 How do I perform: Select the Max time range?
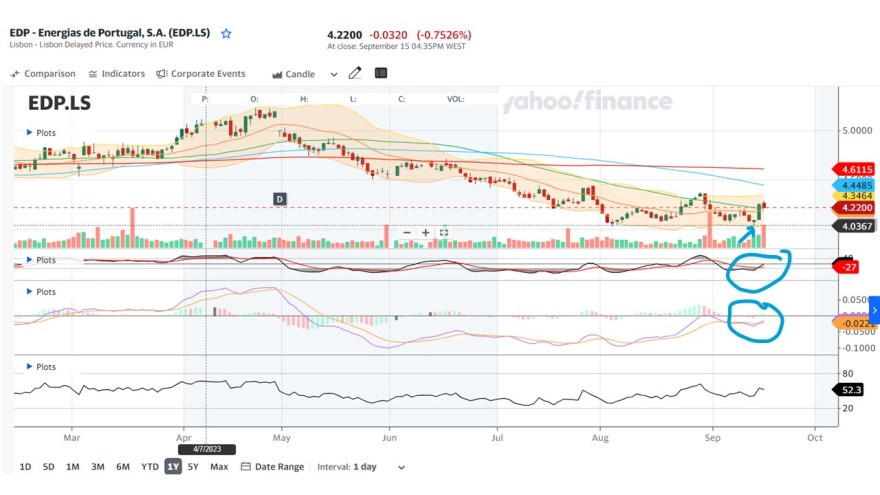(x=219, y=466)
